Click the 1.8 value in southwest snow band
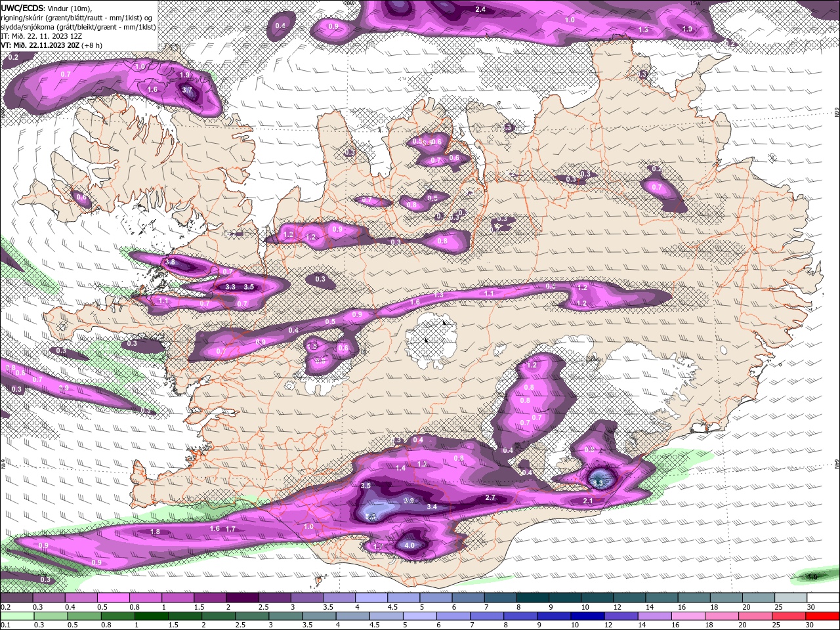Screen dimensions: 840x630 click(x=156, y=532)
